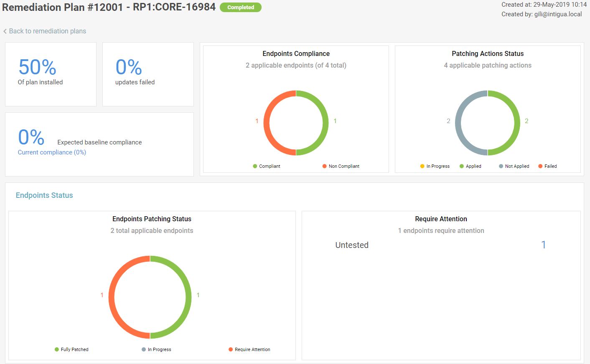Viewport: 590px width, 364px height.
Task: Click the green Completed status badge
Action: coord(241,8)
